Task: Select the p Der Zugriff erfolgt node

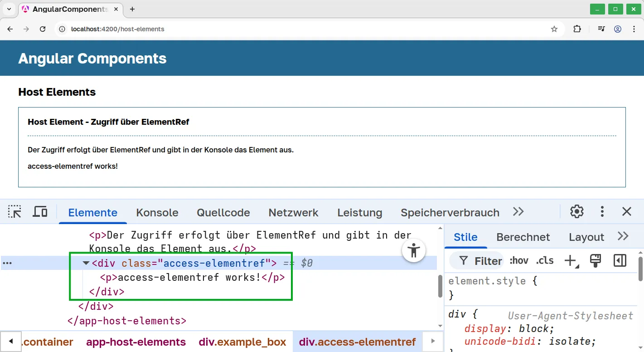Action: (250, 242)
